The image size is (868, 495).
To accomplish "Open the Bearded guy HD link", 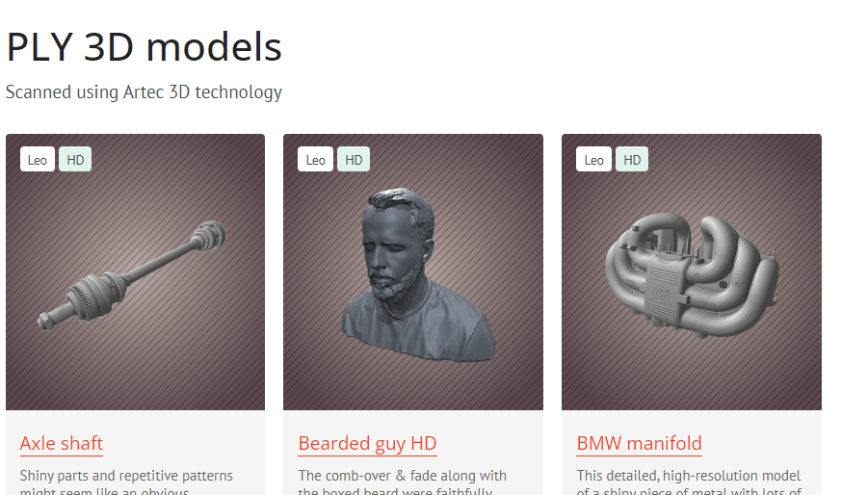I will tap(368, 444).
